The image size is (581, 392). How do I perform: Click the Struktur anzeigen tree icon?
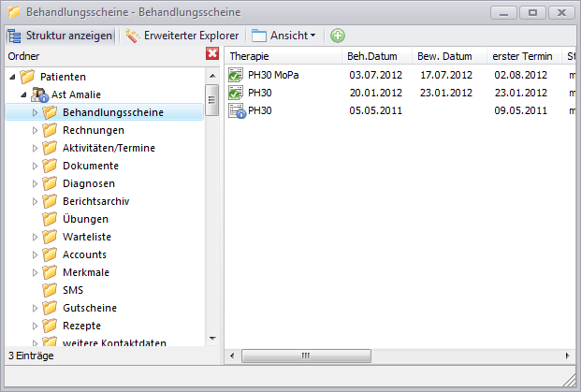[x=15, y=36]
